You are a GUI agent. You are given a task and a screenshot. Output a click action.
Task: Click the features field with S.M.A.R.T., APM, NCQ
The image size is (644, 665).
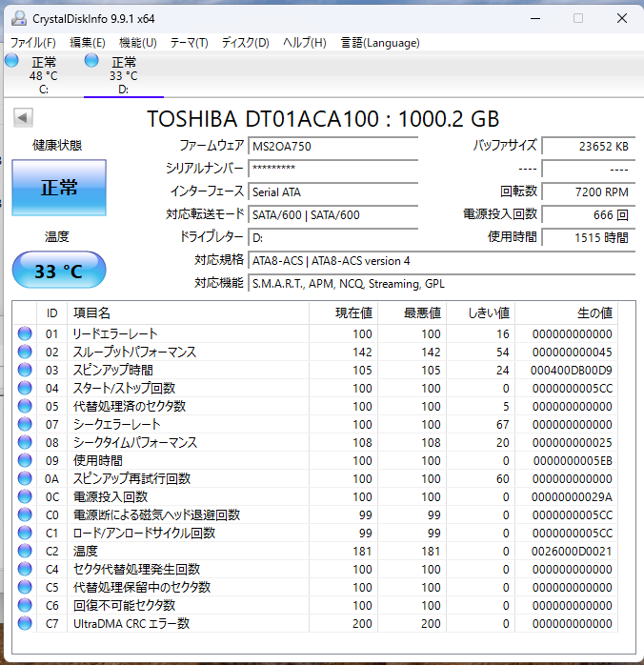click(x=442, y=284)
